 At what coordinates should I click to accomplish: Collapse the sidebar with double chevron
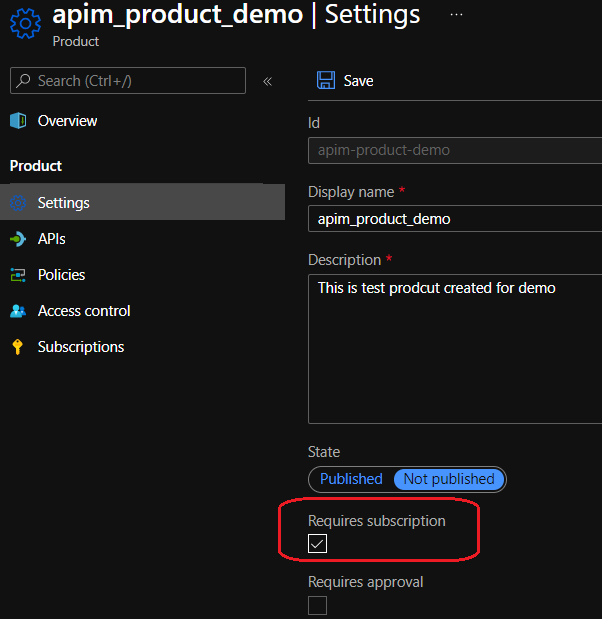point(267,81)
